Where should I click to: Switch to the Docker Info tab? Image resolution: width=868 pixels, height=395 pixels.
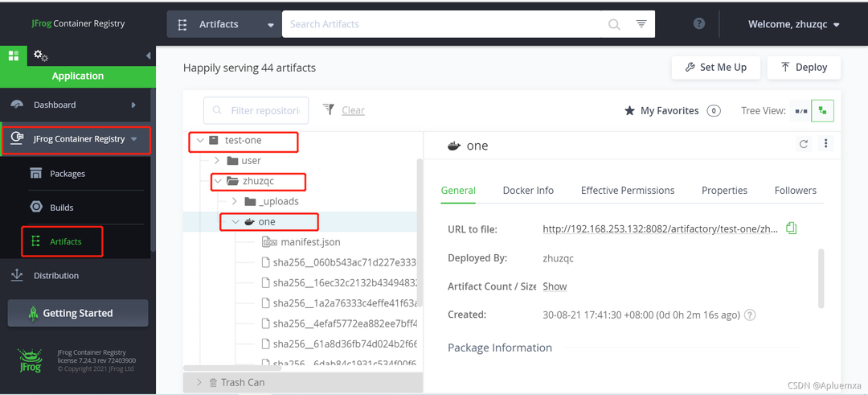click(528, 191)
